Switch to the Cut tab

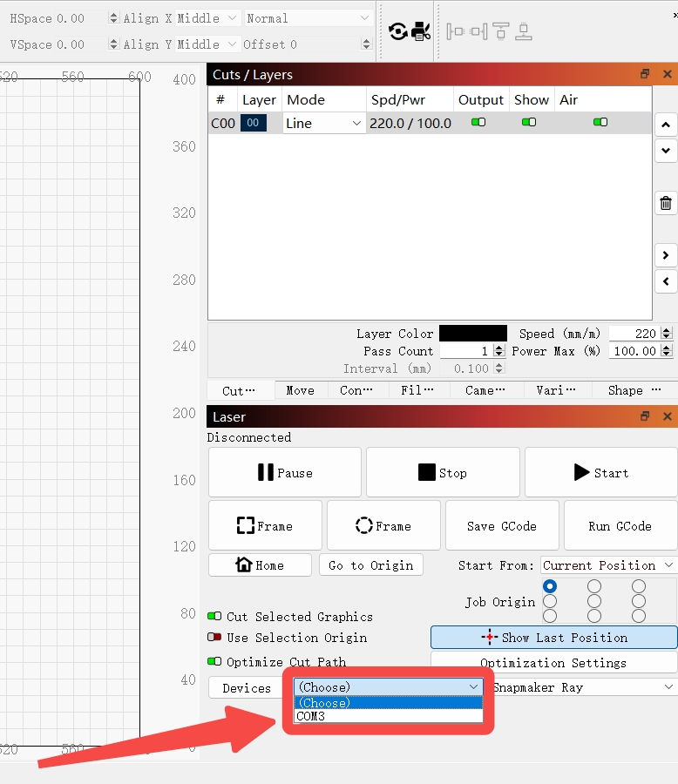(239, 390)
